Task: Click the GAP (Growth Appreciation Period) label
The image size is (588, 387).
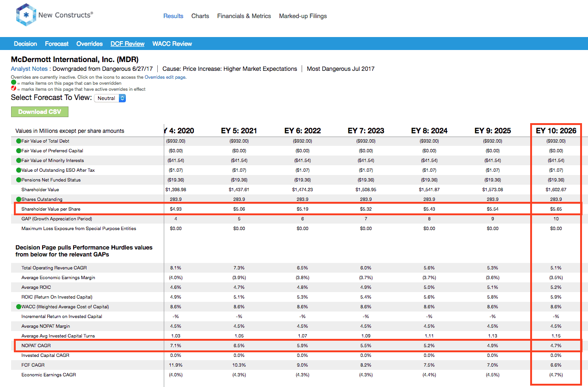Action: tap(57, 219)
